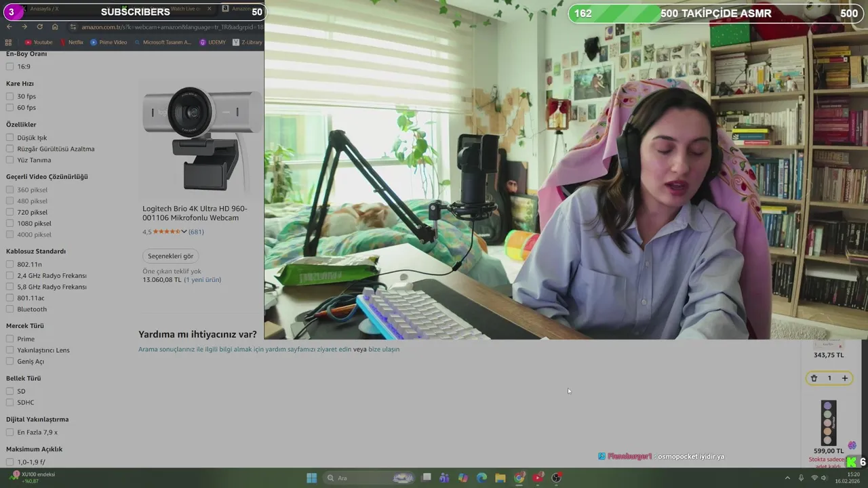Switch to the Amazon browser tab

coord(241,9)
